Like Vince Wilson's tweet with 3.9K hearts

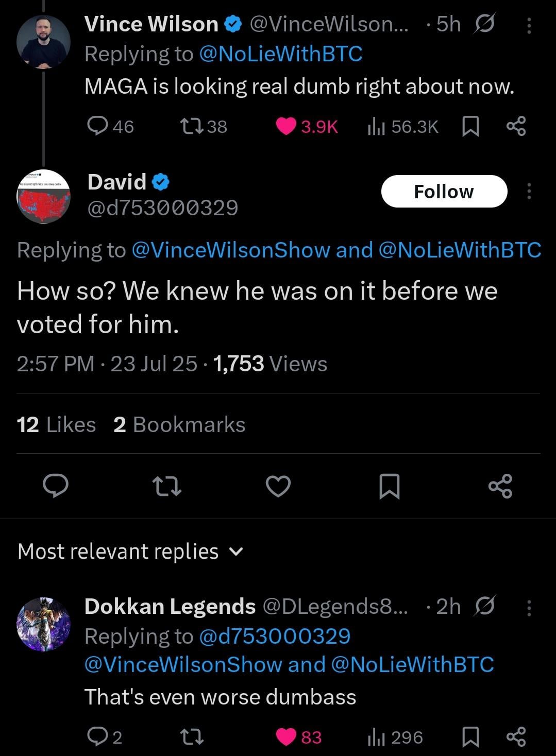307,127
